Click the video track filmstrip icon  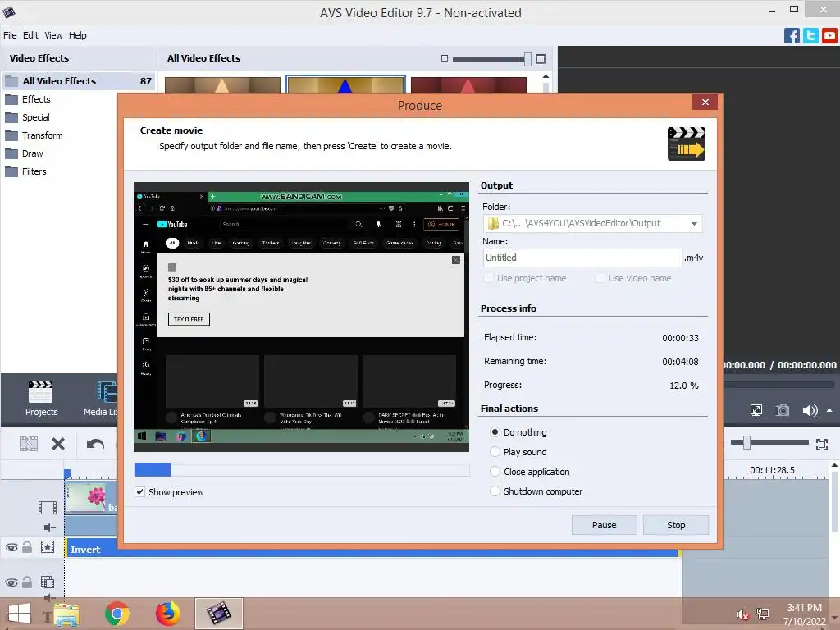tap(47, 507)
